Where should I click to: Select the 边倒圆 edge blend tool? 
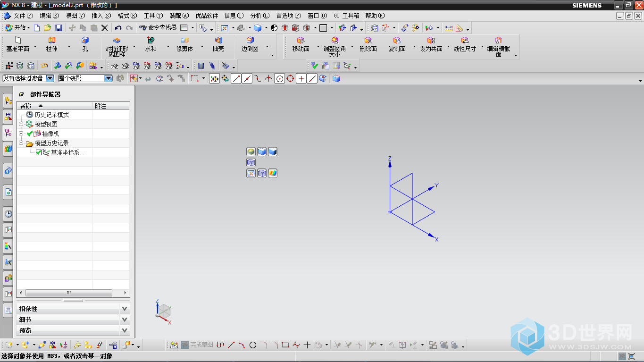click(250, 44)
